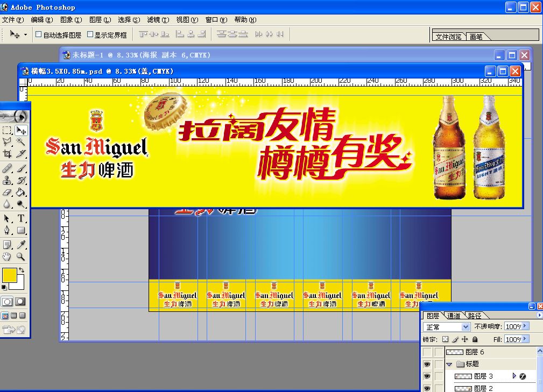Select the Magic Wand tool
Viewport: 543px width, 392px height.
(x=21, y=142)
